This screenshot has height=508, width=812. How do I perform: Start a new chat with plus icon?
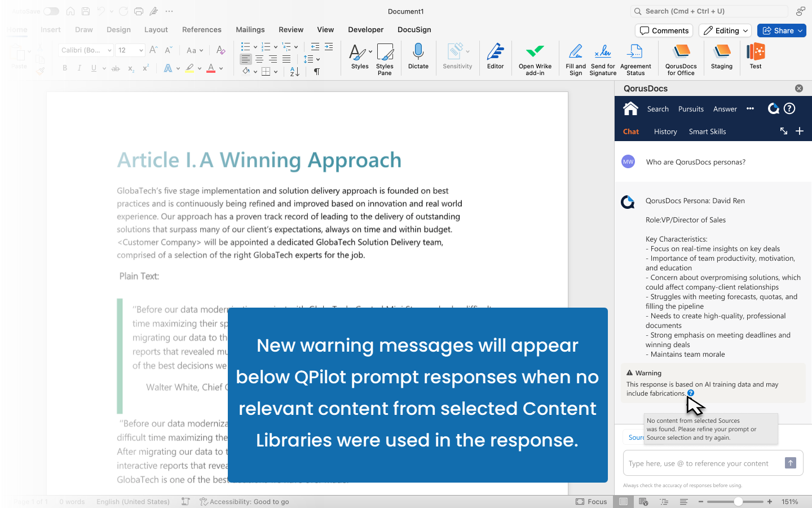tap(800, 131)
